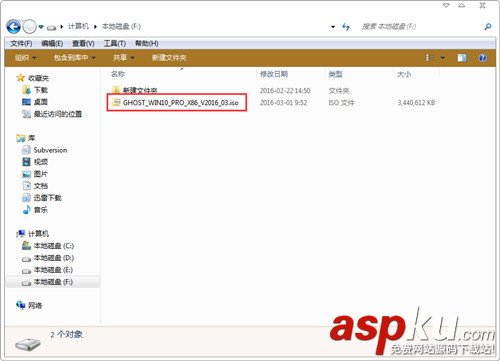The height and width of the screenshot is (361, 500).
Task: Open 桌面 under favorites
Action: 41,102
